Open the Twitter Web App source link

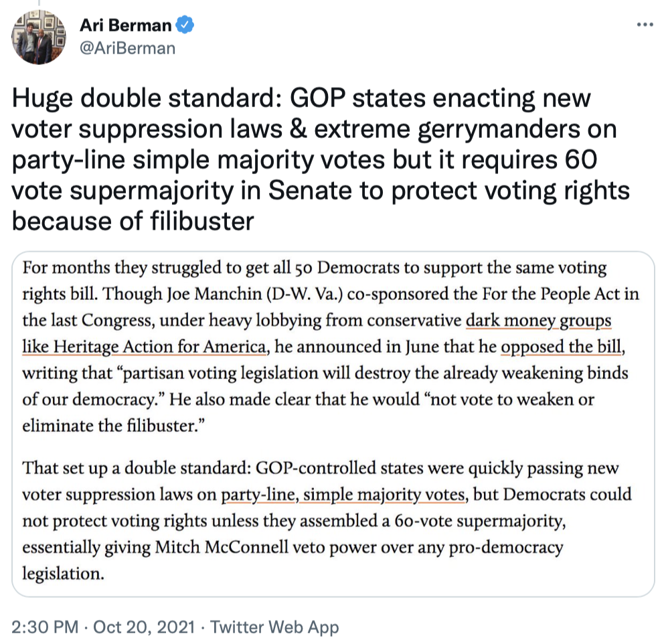point(274,627)
